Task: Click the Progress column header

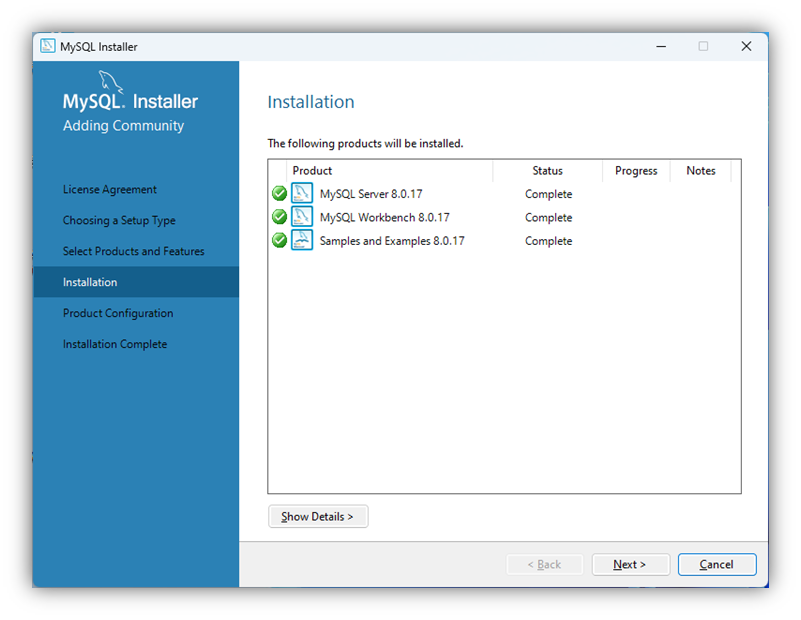Action: 636,171
